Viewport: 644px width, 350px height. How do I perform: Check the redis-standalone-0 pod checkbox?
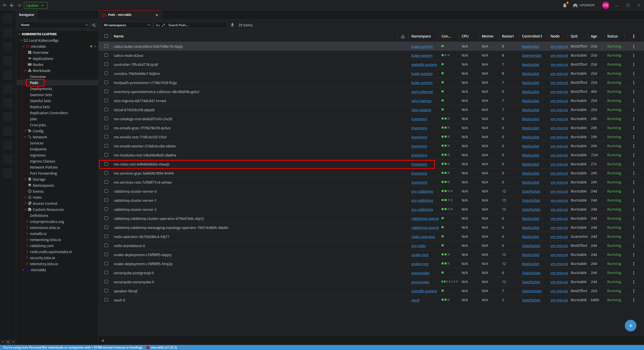106,245
